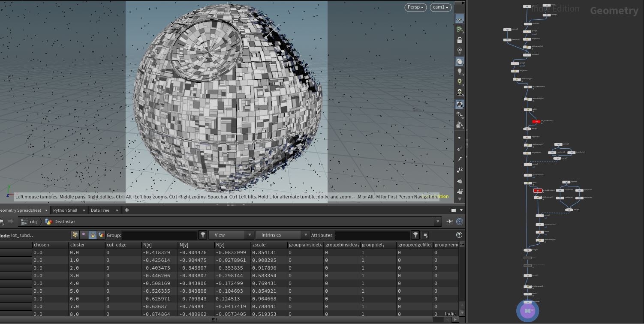Expand the network path dropdown arrow
644x324 pixels.
click(437, 222)
